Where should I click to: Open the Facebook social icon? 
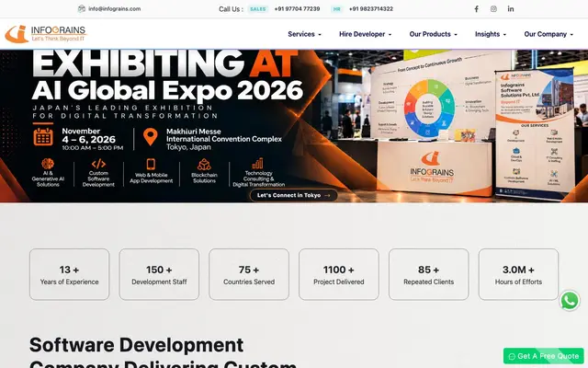[x=476, y=9]
